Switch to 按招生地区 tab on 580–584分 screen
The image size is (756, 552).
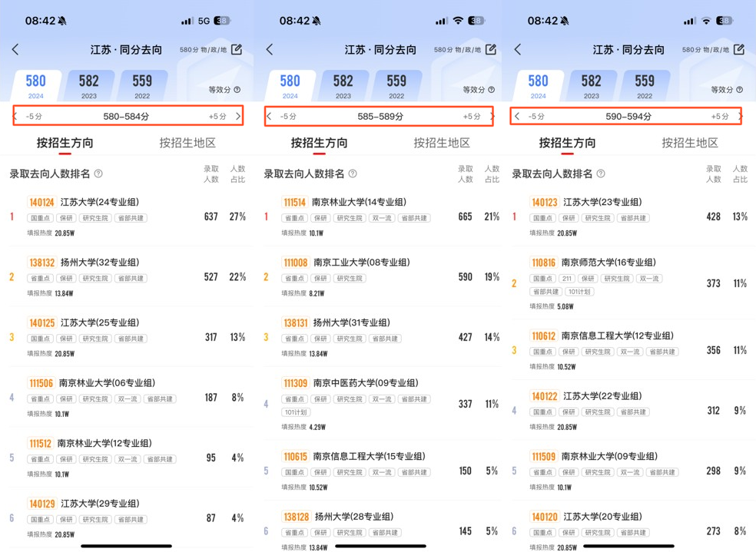pos(188,143)
